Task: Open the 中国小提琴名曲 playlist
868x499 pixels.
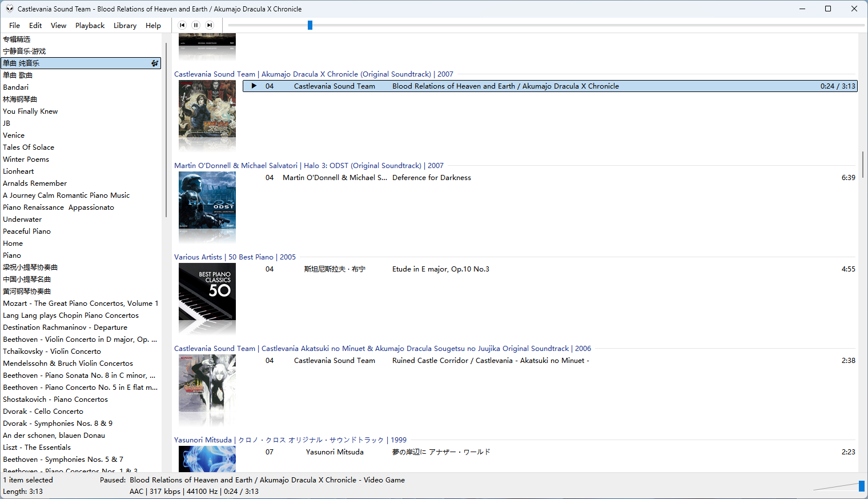Action: [x=81, y=280]
